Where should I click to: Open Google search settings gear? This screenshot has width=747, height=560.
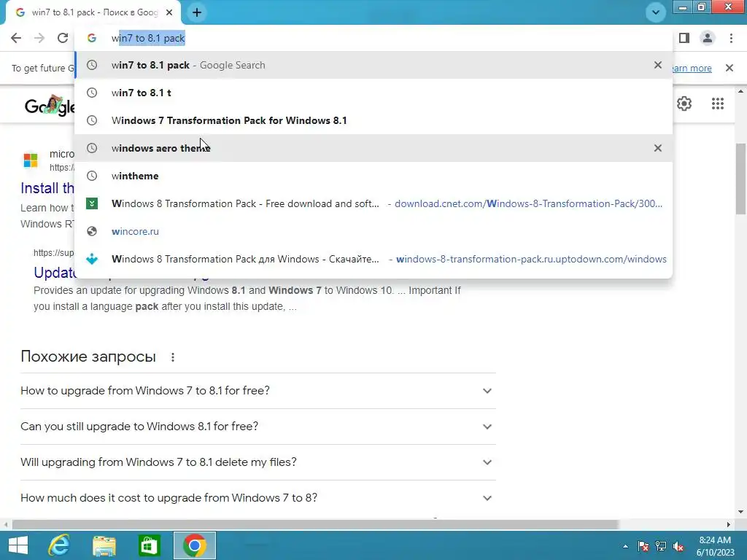point(684,104)
